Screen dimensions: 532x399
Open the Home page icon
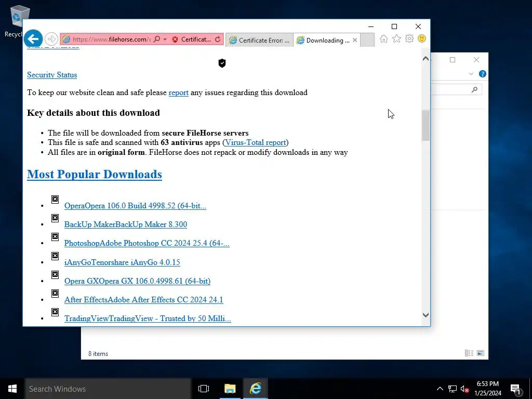coord(384,38)
